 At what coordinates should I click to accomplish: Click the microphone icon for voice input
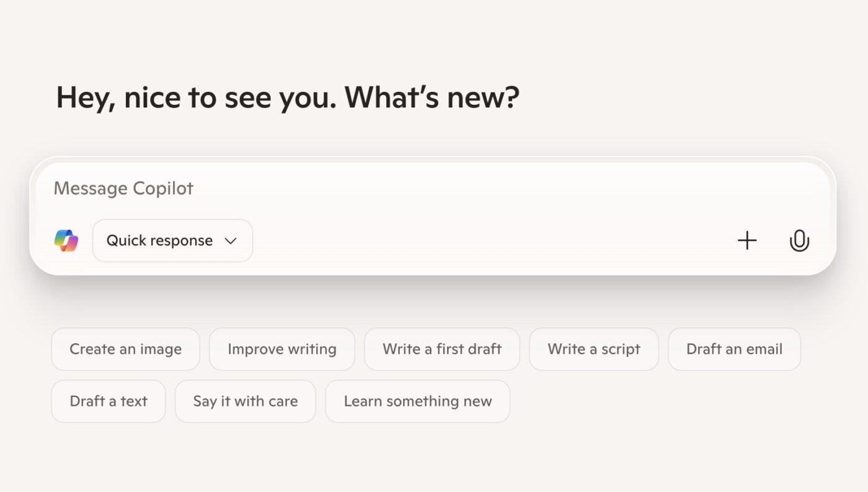click(x=799, y=241)
